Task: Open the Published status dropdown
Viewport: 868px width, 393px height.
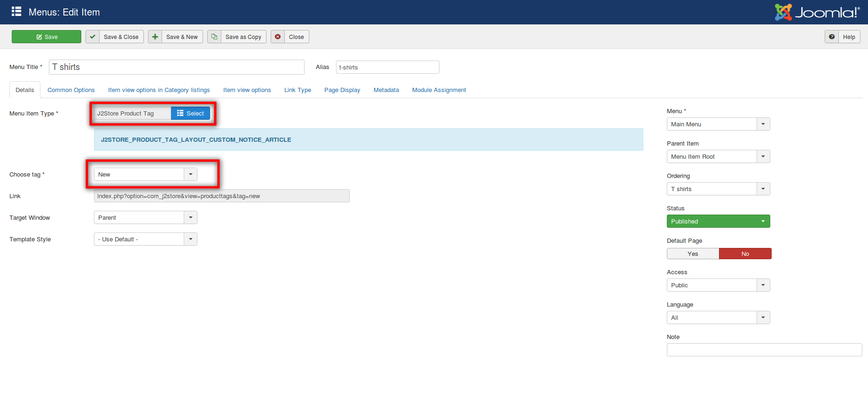Action: point(718,221)
